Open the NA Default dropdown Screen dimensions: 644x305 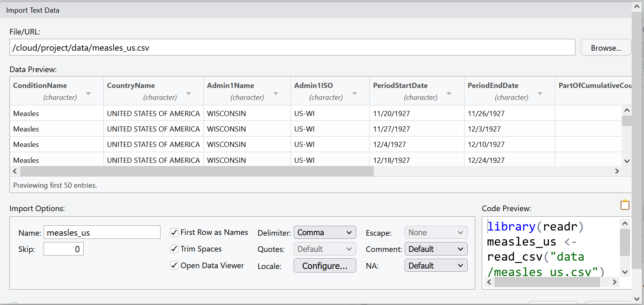(x=436, y=266)
